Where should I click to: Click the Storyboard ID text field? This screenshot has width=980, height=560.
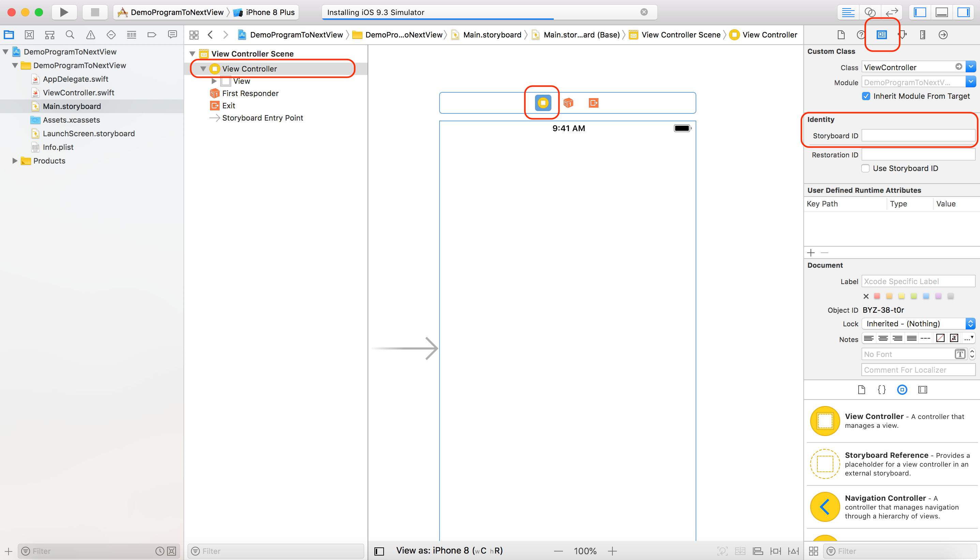coord(918,135)
